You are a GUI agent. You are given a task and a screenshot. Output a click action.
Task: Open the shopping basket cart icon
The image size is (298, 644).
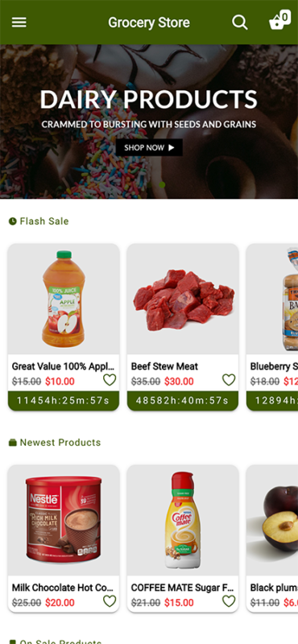(279, 21)
